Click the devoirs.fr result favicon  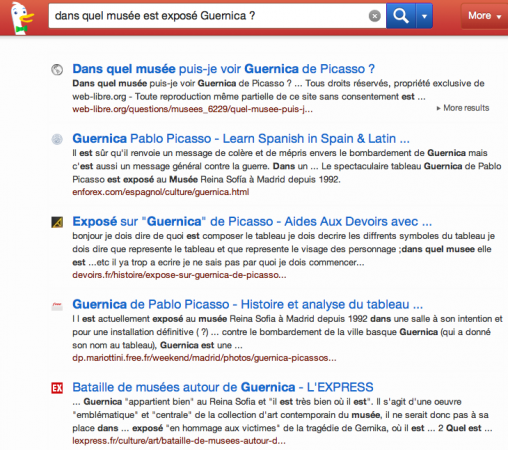coord(57,222)
